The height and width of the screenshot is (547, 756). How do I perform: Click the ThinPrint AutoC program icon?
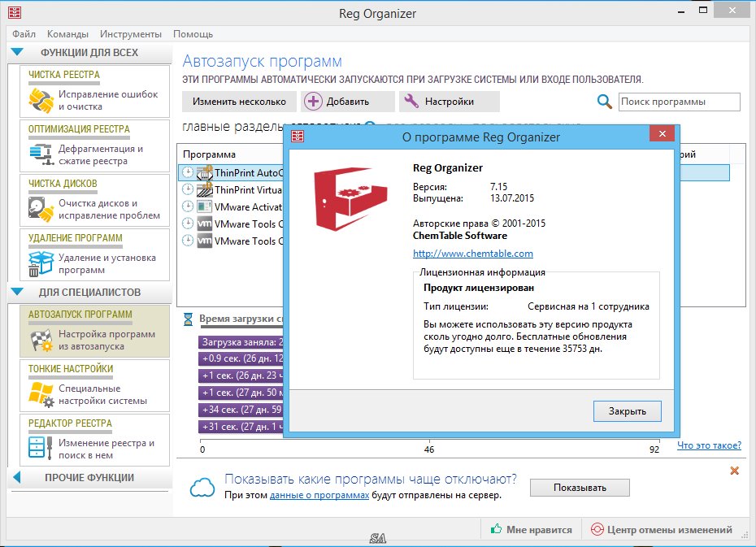click(x=204, y=172)
